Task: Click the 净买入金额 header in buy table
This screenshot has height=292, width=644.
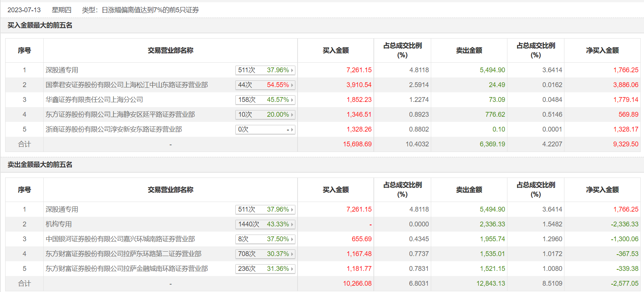Action: tap(602, 50)
